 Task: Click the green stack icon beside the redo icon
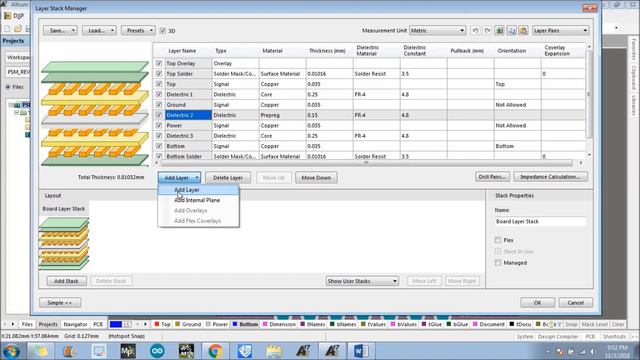(x=499, y=31)
